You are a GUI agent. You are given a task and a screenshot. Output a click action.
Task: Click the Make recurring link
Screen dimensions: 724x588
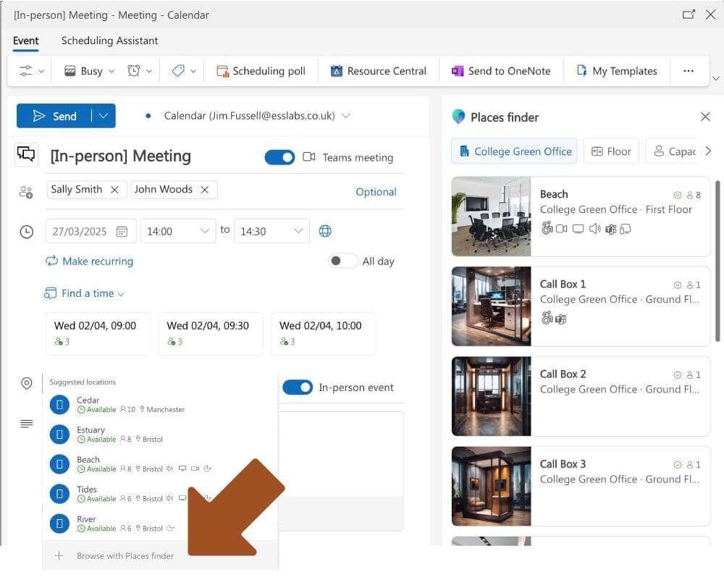89,261
